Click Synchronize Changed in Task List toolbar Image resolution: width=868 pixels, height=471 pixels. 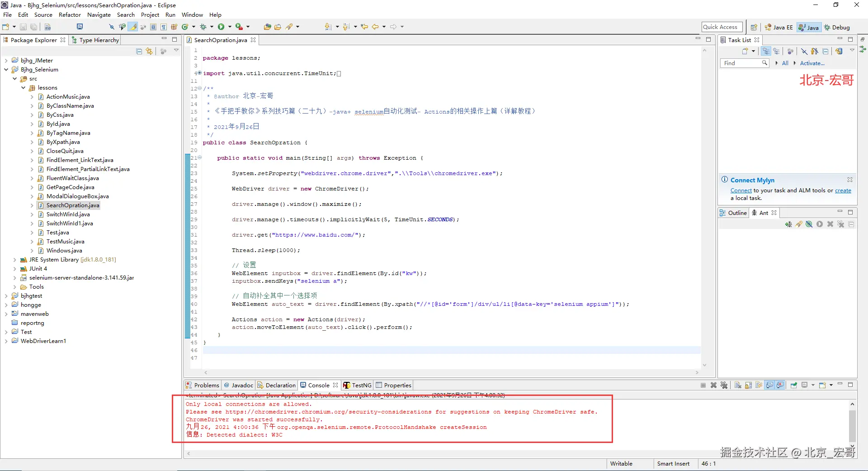pos(840,52)
